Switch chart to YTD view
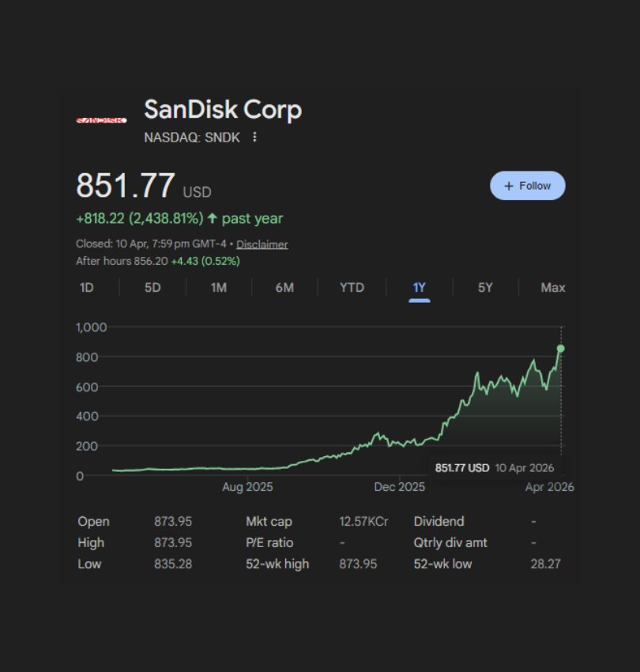This screenshot has height=672, width=640. (x=352, y=288)
